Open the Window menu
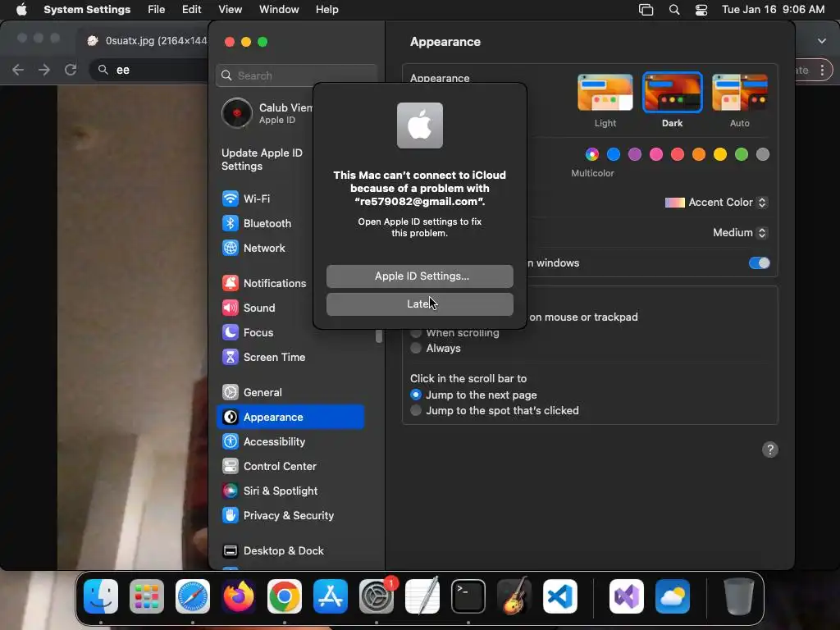 (279, 10)
